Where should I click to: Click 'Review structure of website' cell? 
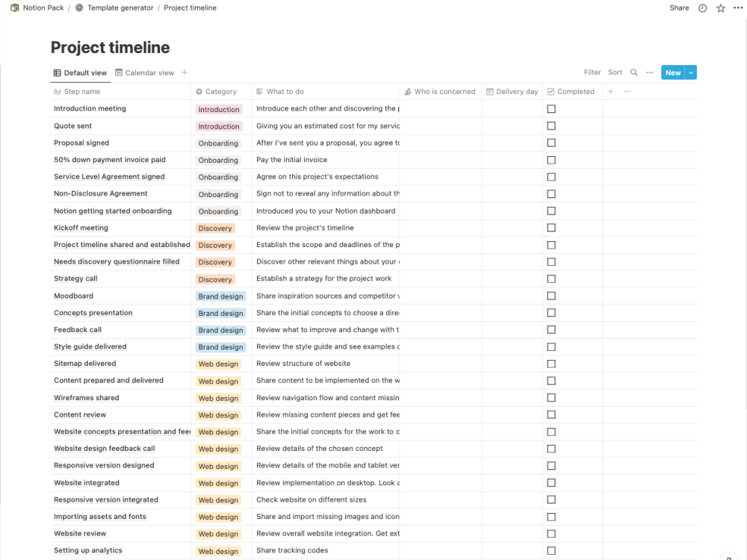point(326,364)
